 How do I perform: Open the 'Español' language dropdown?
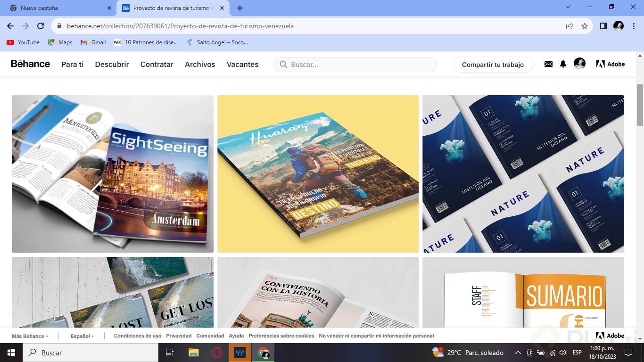click(x=83, y=336)
